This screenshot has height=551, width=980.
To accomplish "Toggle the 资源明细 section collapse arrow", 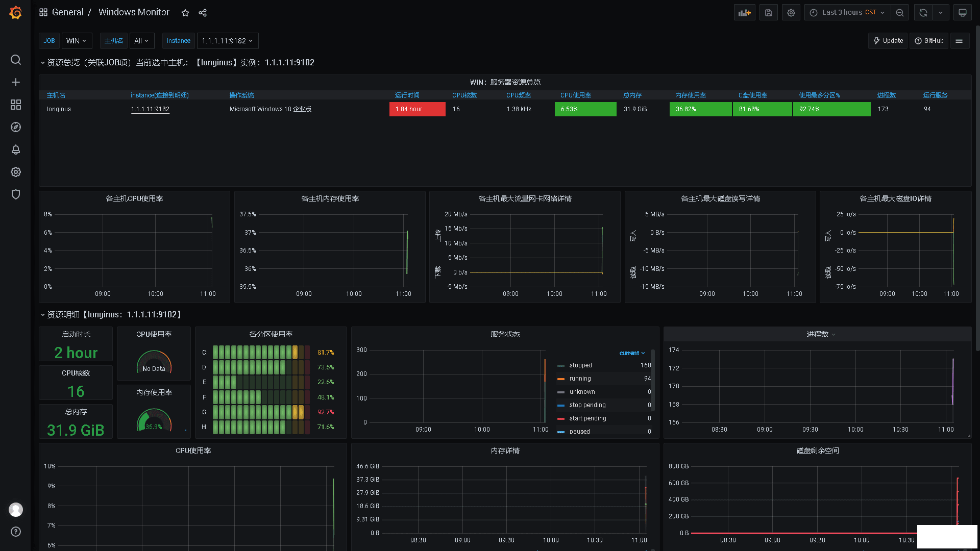I will (42, 314).
